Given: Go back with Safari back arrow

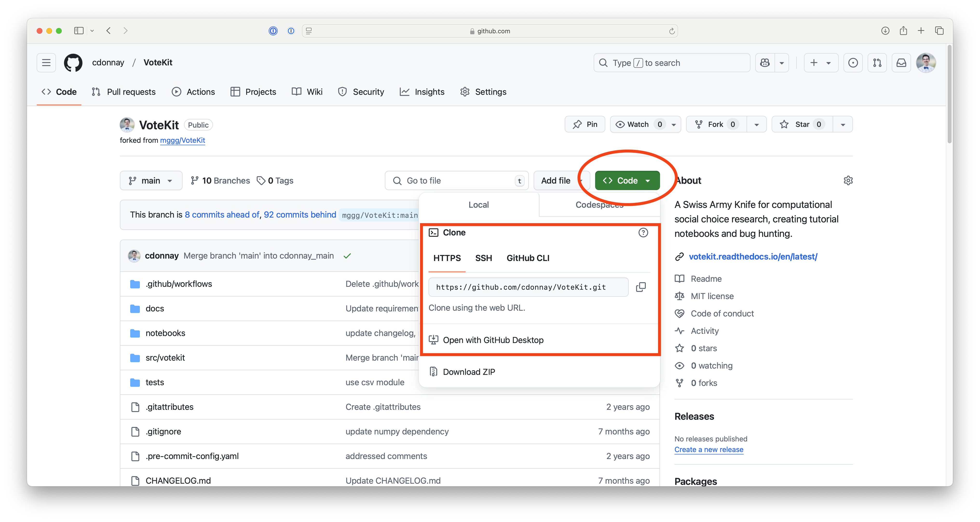Looking at the screenshot, I should (109, 31).
